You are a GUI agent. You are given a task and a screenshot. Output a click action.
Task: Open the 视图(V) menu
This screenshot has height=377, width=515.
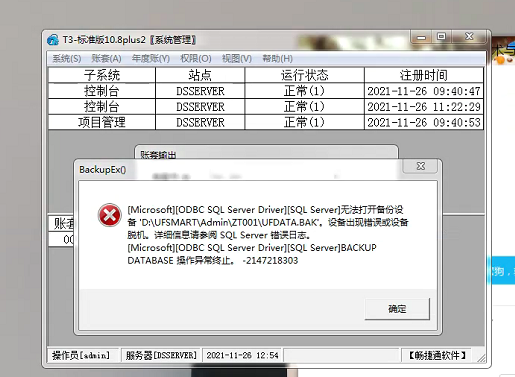[x=237, y=59]
